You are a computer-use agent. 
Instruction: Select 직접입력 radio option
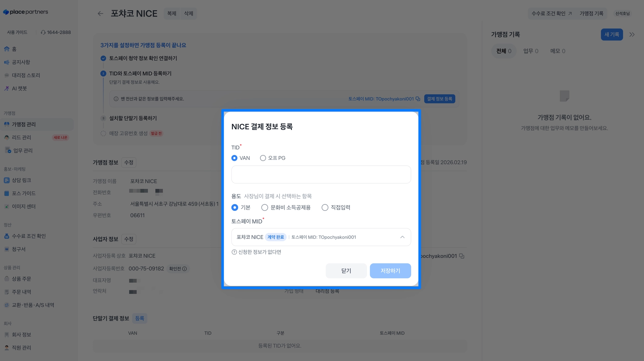pyautogui.click(x=325, y=207)
